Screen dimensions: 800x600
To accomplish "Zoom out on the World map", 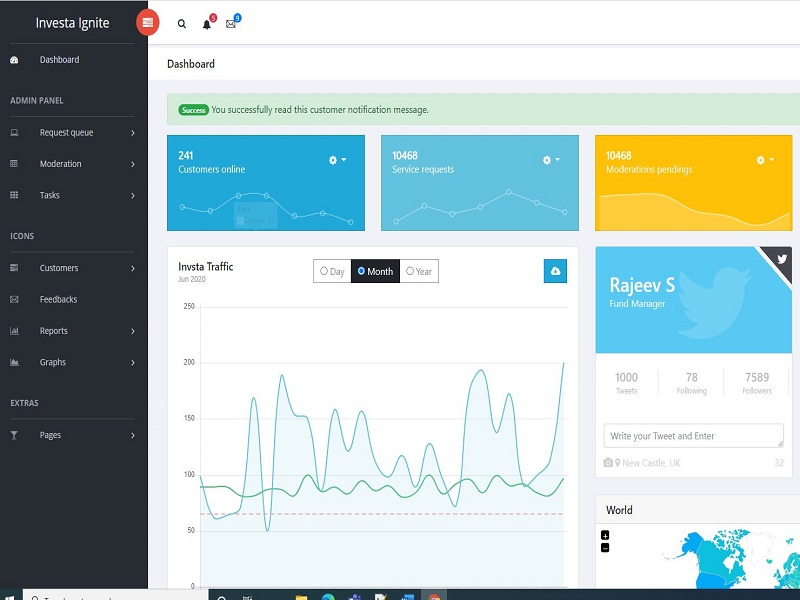I will tap(605, 547).
